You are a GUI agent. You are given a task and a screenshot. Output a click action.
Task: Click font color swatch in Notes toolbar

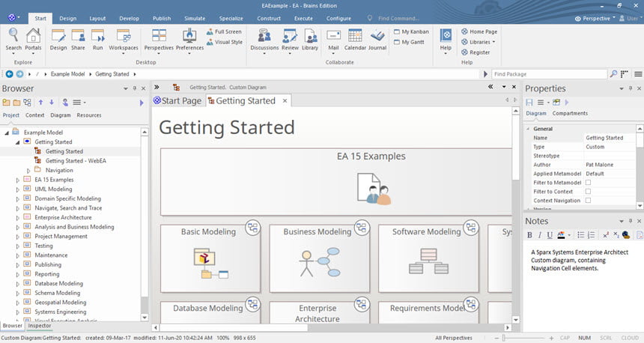tap(561, 235)
